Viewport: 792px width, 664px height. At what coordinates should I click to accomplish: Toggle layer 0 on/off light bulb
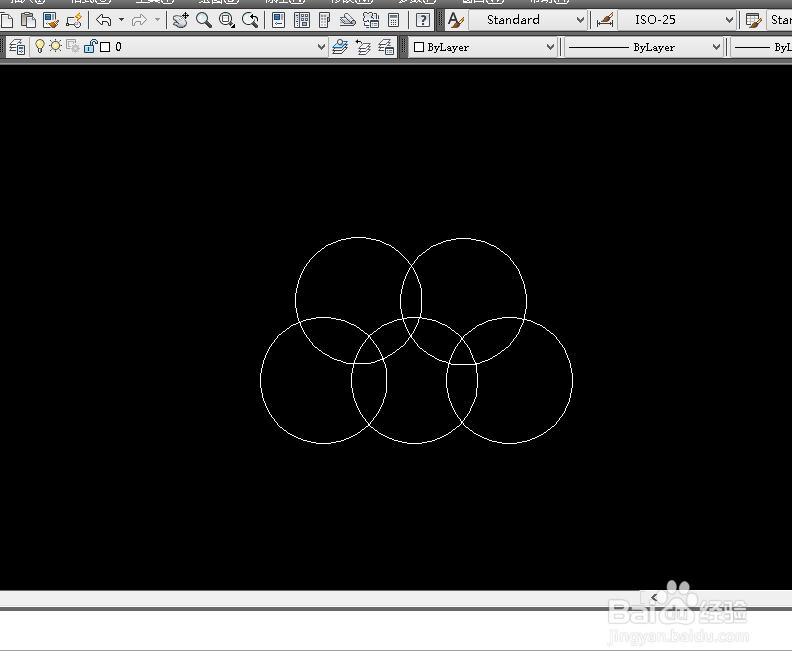39,46
